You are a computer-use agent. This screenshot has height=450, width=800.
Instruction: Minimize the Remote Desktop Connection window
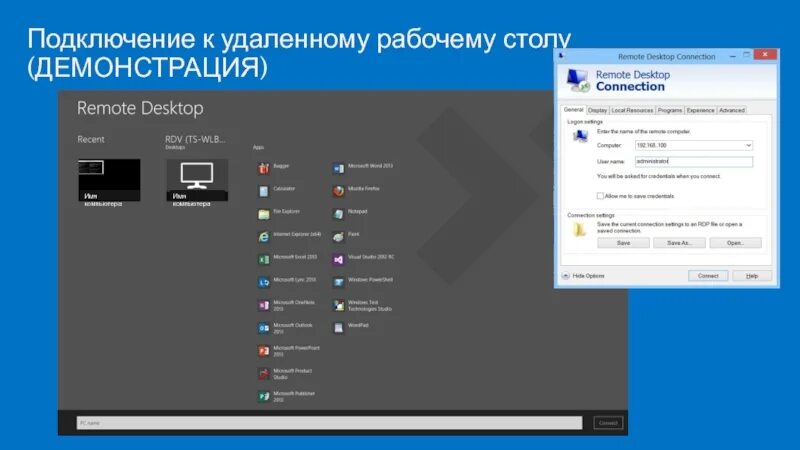[x=733, y=56]
